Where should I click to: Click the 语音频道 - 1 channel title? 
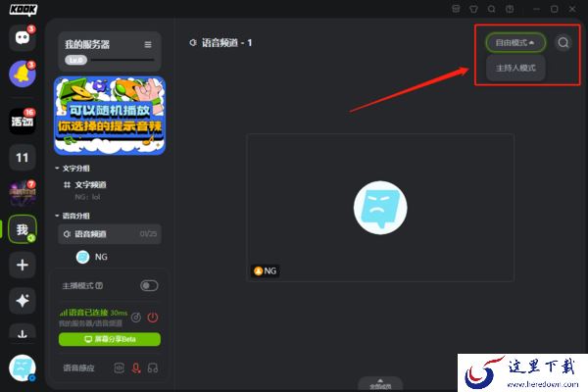[x=226, y=43]
